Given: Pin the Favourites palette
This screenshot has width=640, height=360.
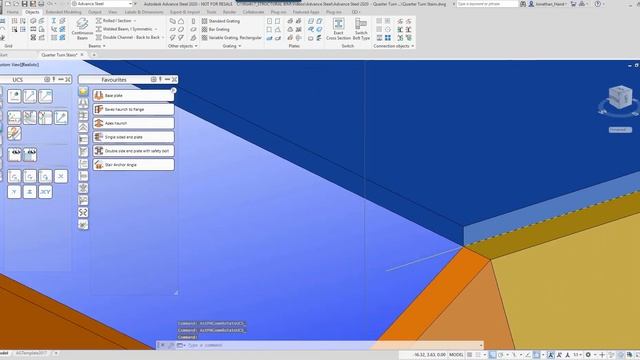Looking at the screenshot, I should point(160,79).
